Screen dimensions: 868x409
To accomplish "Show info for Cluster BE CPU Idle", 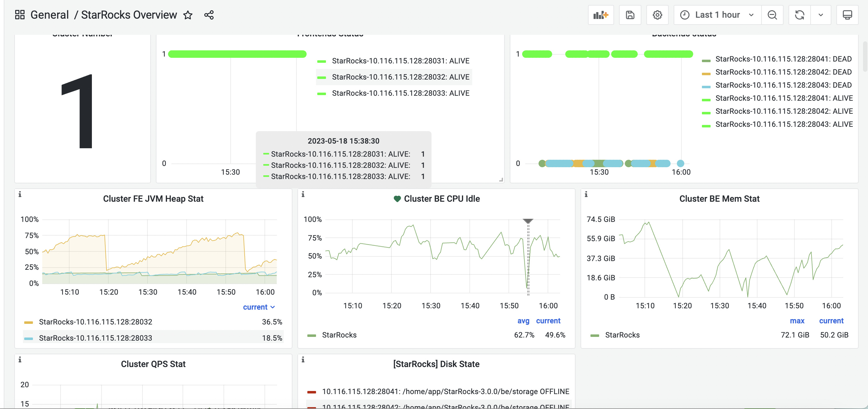I will click(x=303, y=194).
